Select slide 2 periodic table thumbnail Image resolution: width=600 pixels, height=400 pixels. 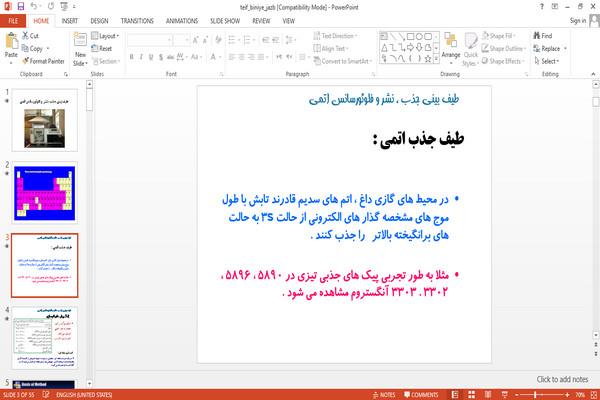pyautogui.click(x=44, y=193)
